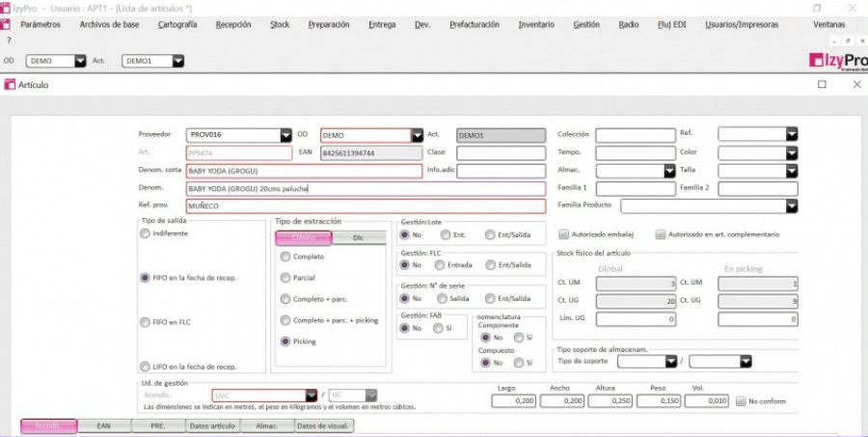The image size is (868, 437).
Task: Select Completo extraction type
Action: [x=285, y=257]
